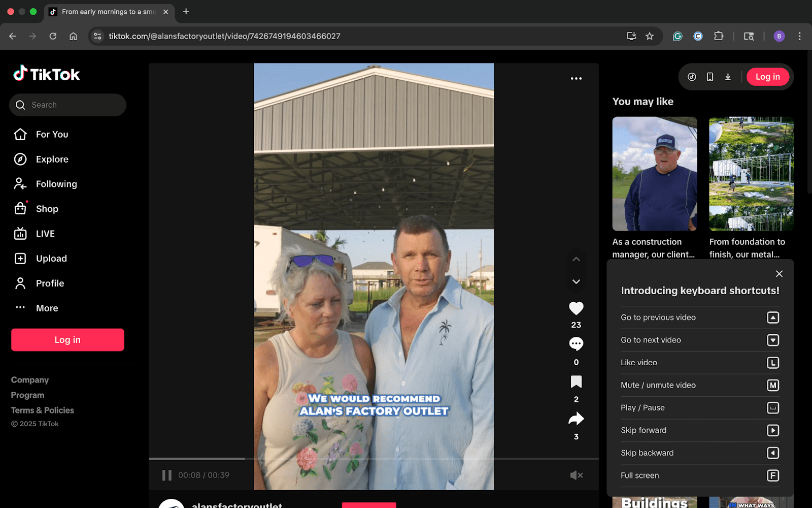Like the video with the heart icon

click(x=576, y=308)
